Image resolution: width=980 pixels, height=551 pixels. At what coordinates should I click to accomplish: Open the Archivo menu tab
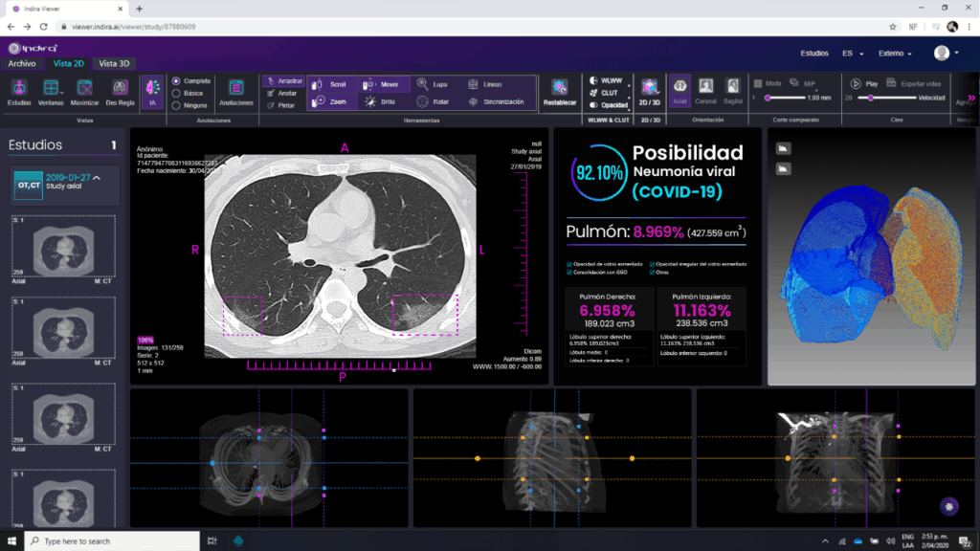(x=22, y=63)
